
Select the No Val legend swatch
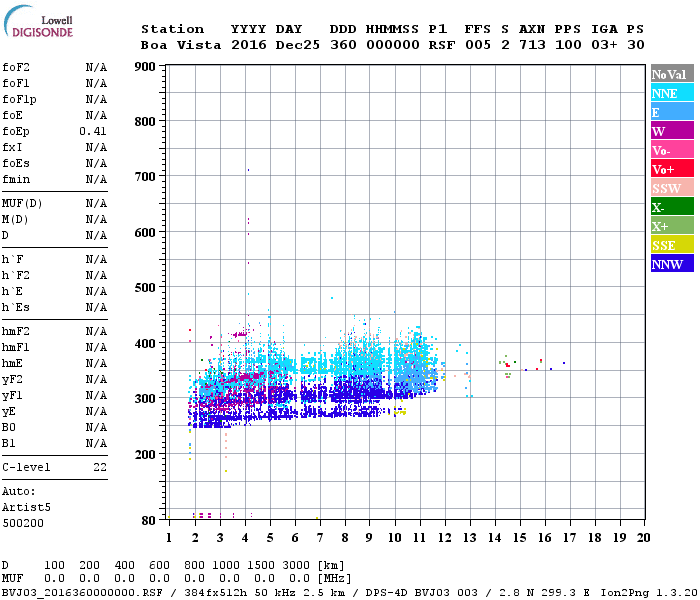pos(672,74)
